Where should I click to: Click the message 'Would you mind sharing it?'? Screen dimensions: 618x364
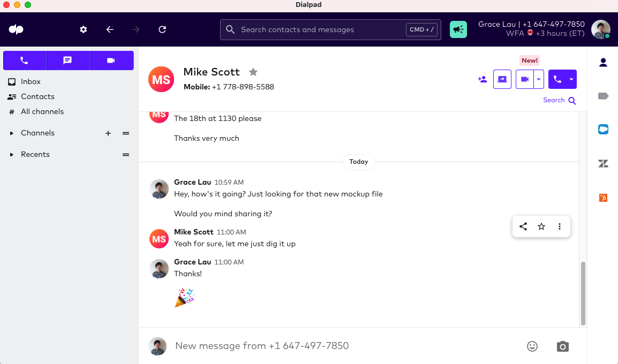pos(223,214)
